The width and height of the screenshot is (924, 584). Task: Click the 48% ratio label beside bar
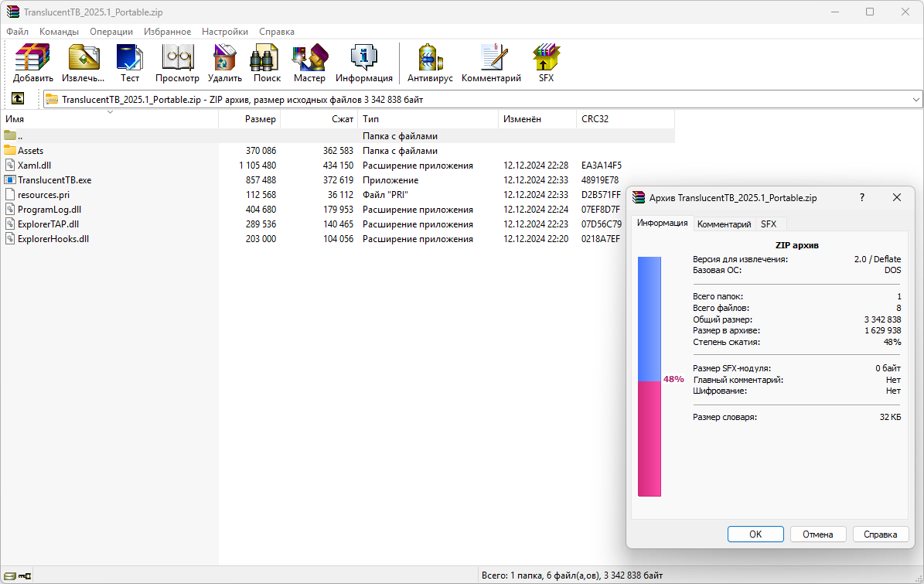673,379
